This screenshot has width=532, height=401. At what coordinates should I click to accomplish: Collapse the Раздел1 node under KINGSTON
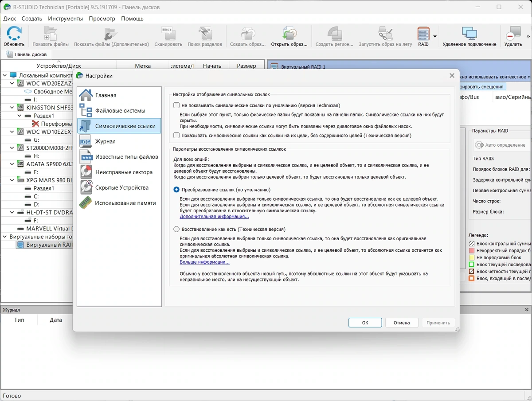[20, 116]
